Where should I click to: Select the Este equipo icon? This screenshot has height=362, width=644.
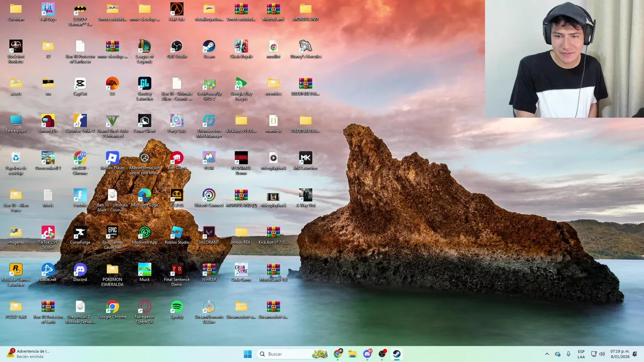pos(16,124)
